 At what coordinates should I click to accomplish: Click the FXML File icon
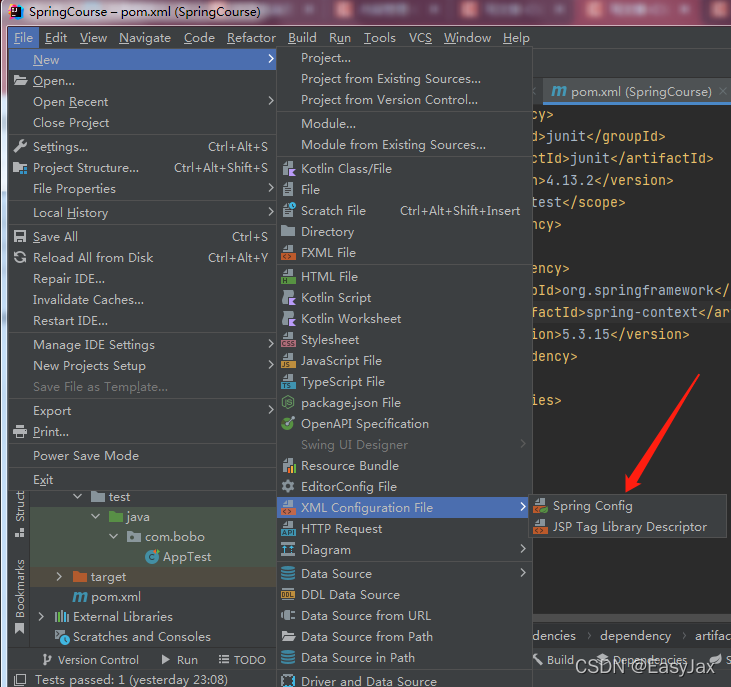click(x=288, y=253)
